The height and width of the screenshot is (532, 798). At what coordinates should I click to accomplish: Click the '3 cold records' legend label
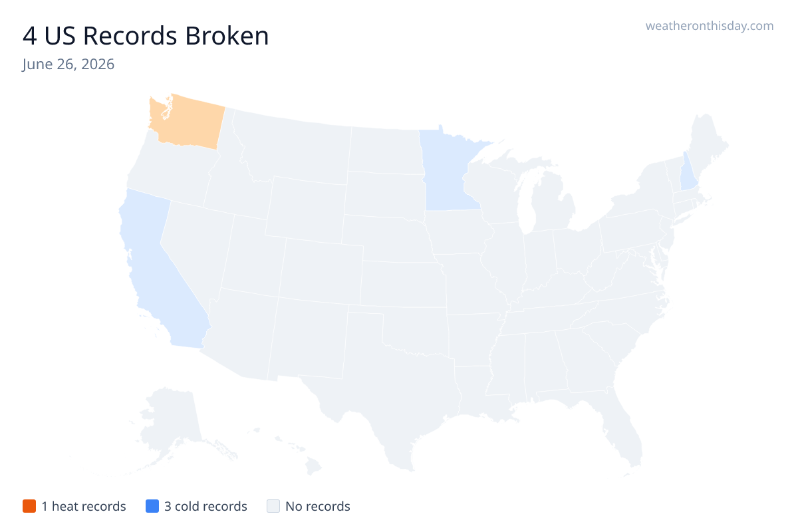click(205, 506)
